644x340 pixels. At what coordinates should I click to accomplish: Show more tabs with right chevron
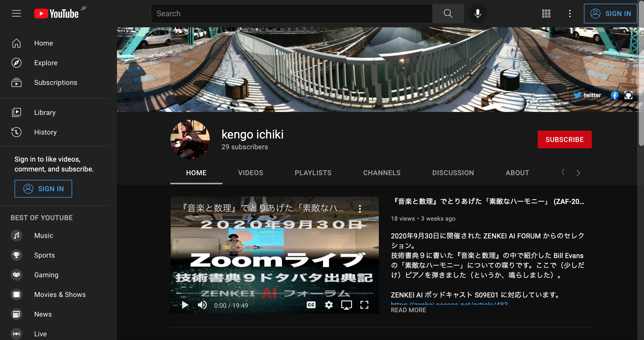578,173
